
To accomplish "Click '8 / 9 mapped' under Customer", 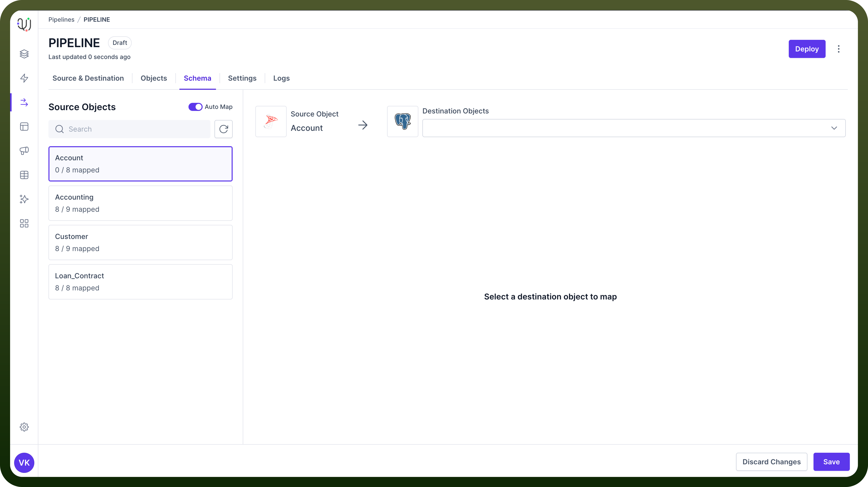I will click(77, 249).
